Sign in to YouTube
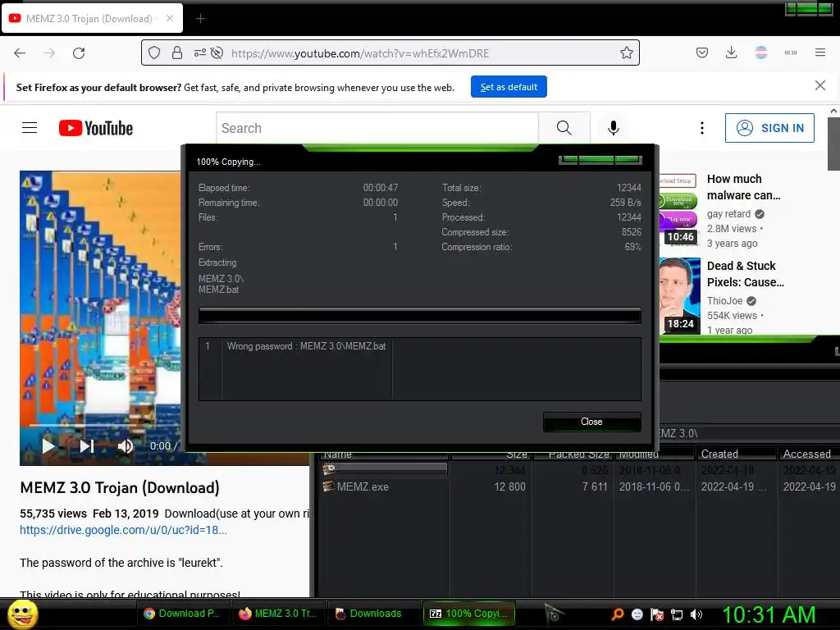The width and height of the screenshot is (840, 630). click(x=769, y=127)
